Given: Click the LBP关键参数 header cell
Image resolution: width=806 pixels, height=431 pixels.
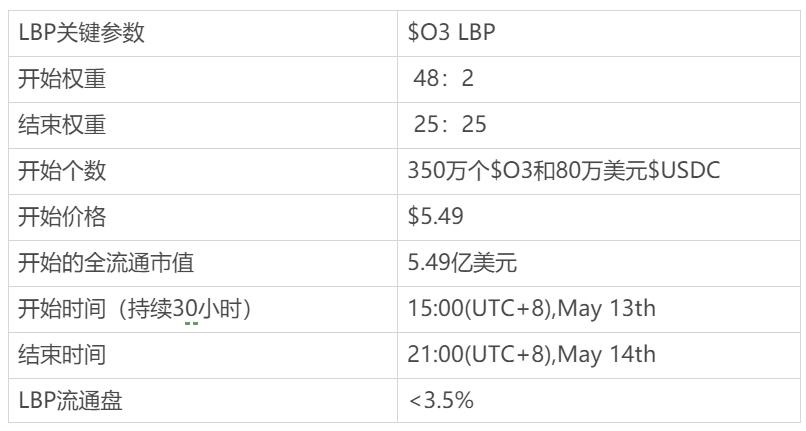Looking at the screenshot, I should pyautogui.click(x=82, y=33).
